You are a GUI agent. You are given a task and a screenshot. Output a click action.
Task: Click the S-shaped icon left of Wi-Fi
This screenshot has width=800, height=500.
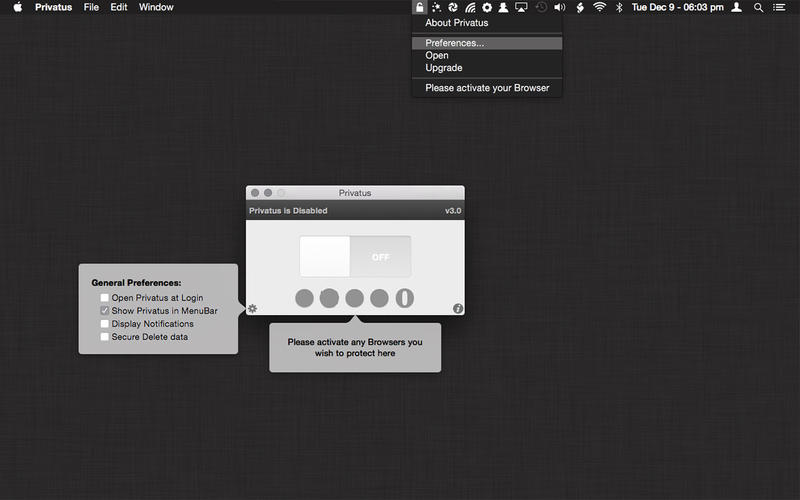click(x=580, y=7)
